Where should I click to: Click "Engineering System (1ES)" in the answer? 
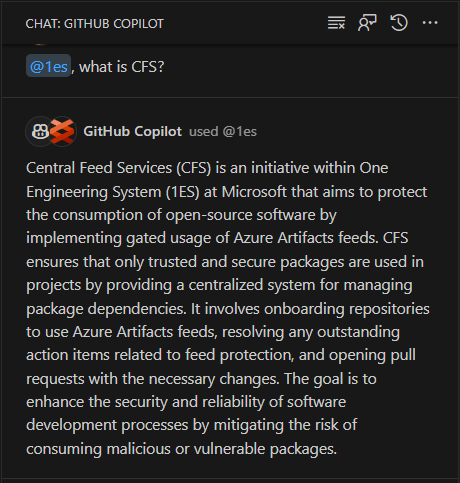click(x=113, y=192)
